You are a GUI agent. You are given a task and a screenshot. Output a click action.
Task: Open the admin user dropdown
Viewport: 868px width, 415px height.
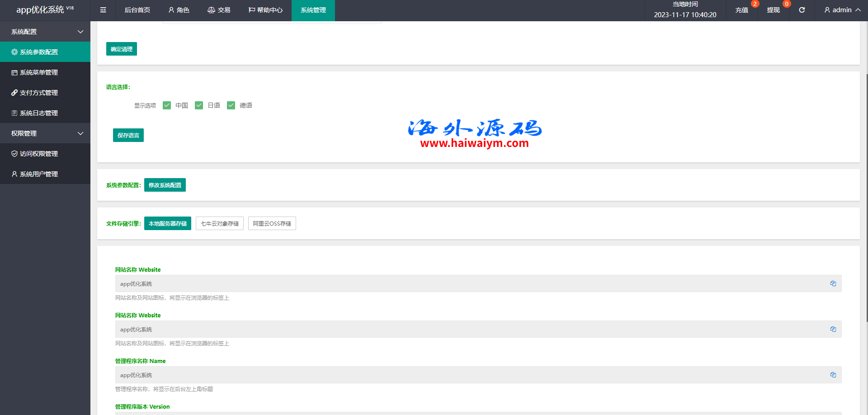(x=842, y=10)
